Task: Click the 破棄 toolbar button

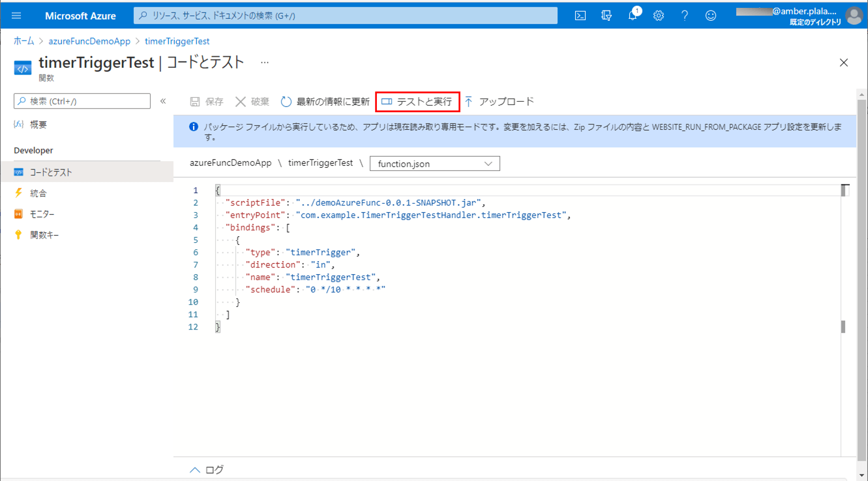Action: [x=252, y=102]
